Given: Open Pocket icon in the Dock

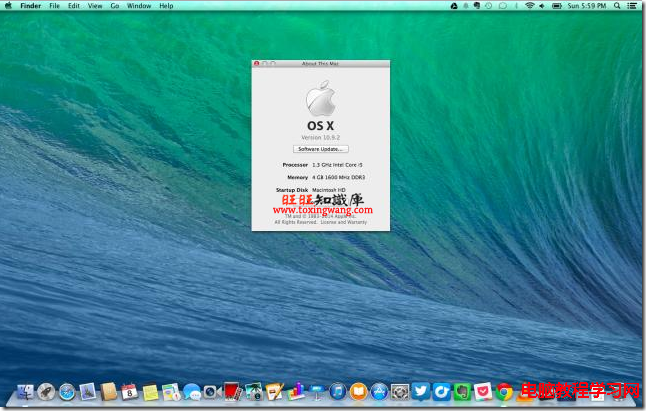Looking at the screenshot, I should (x=483, y=392).
